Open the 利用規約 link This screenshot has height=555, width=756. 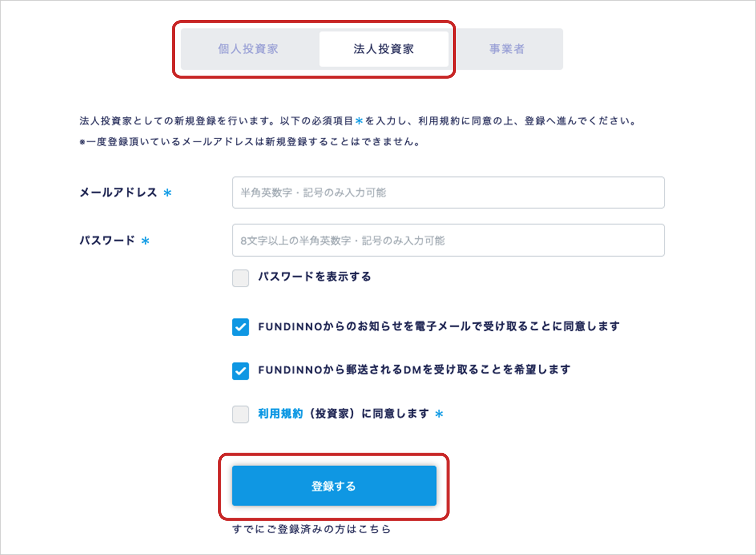[x=280, y=414]
